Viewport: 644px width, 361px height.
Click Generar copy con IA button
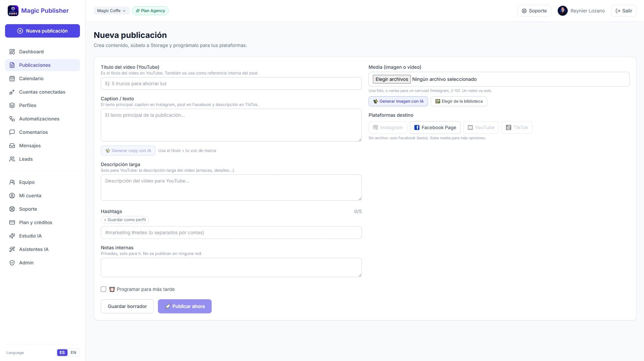pyautogui.click(x=128, y=151)
